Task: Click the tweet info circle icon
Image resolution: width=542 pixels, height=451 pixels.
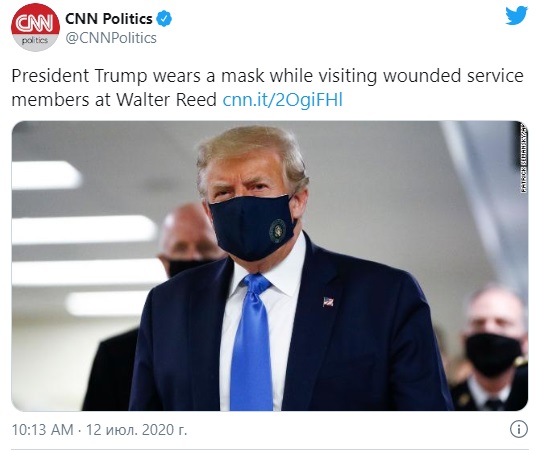Action: pyautogui.click(x=519, y=429)
